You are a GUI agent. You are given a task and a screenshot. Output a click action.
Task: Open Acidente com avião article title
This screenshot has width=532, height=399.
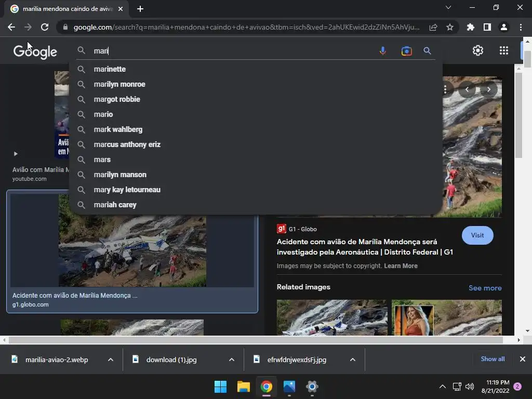(x=365, y=247)
